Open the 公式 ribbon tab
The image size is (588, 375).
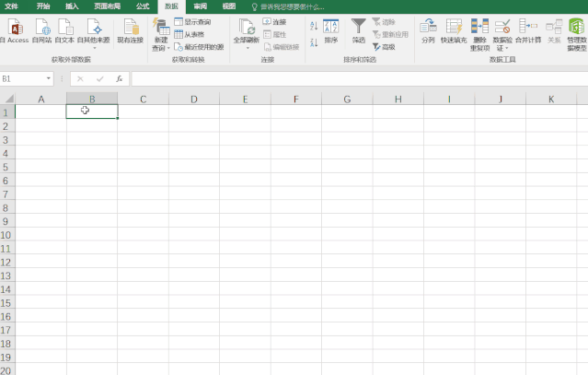coord(143,6)
